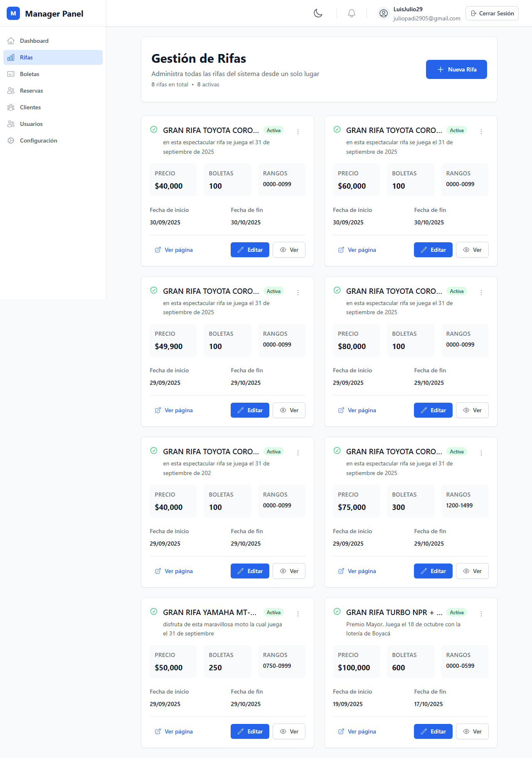The width and height of the screenshot is (532, 758).
Task: Expand options menu on the $80,000 rifa card
Action: 481,293
